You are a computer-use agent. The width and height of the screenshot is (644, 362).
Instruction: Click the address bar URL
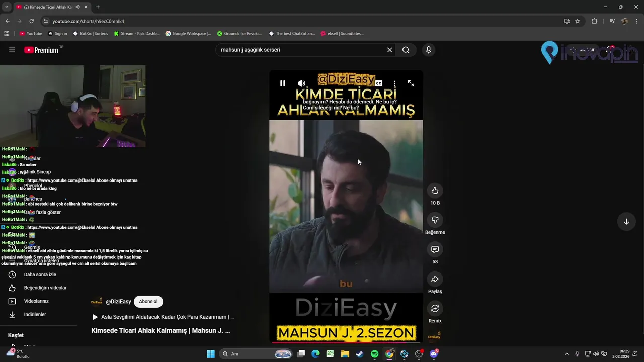coord(88,21)
